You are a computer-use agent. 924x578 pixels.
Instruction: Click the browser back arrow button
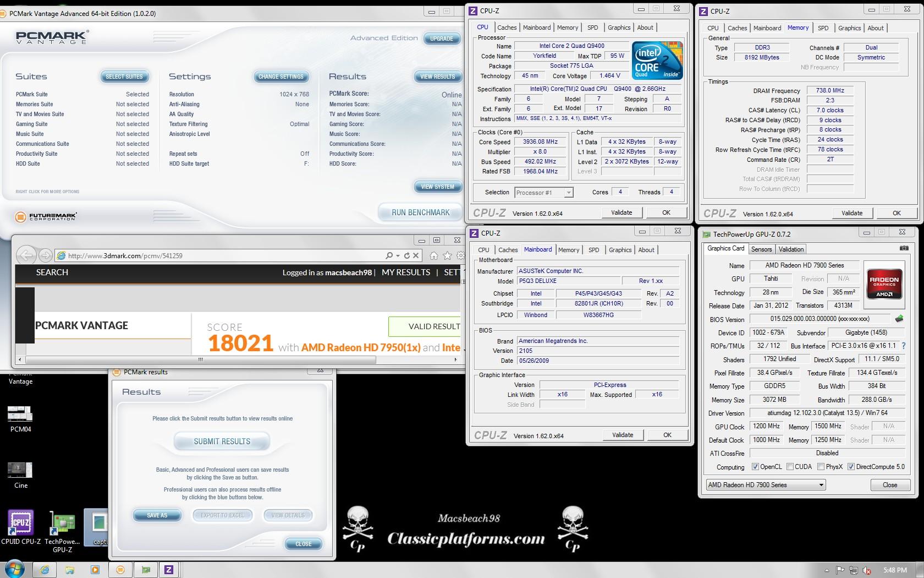coord(26,255)
